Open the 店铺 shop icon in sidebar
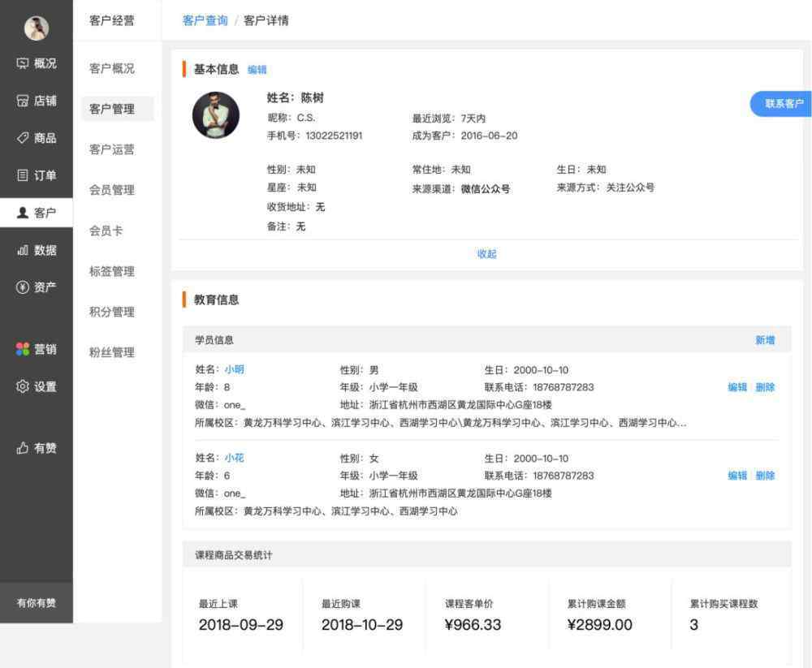The width and height of the screenshot is (812, 668). 22,101
